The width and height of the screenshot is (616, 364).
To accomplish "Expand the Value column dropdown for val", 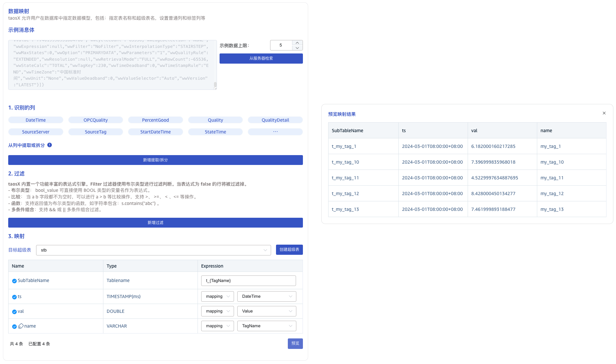I will (266, 311).
